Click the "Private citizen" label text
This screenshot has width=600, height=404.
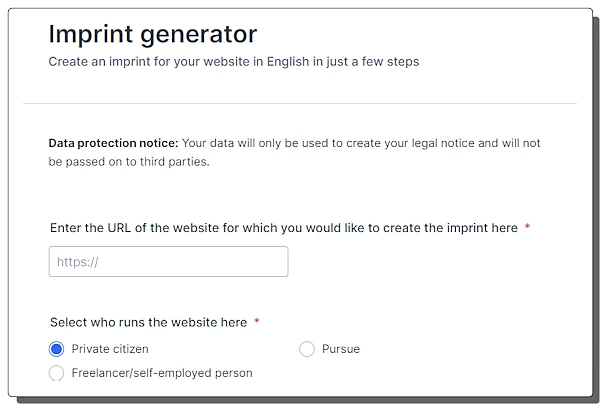click(110, 349)
